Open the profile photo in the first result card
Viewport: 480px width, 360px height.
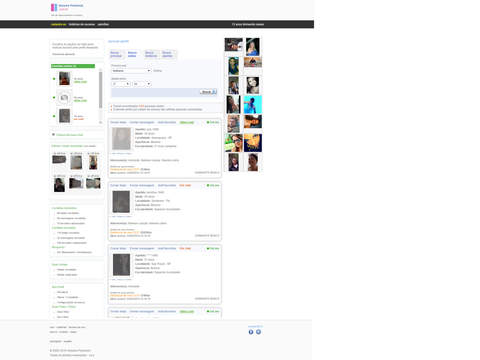point(121,139)
